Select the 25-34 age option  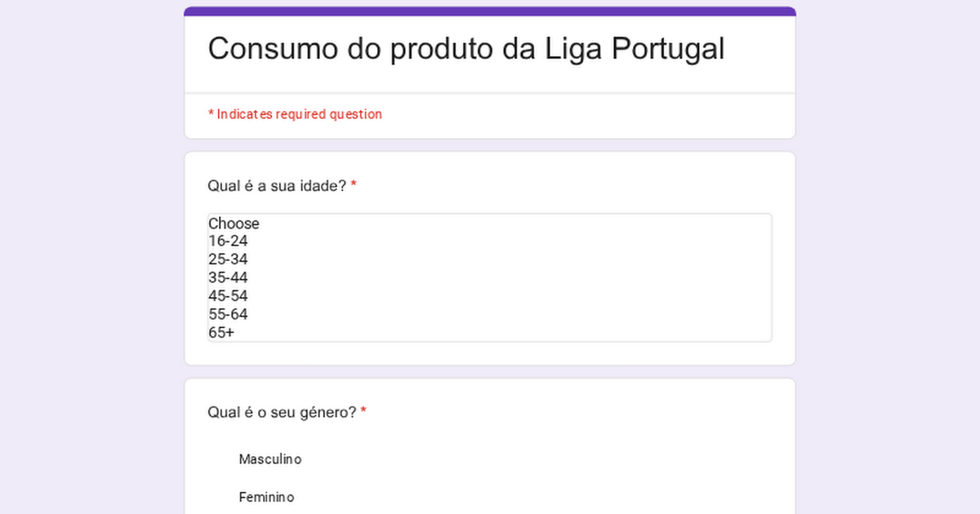[x=228, y=259]
